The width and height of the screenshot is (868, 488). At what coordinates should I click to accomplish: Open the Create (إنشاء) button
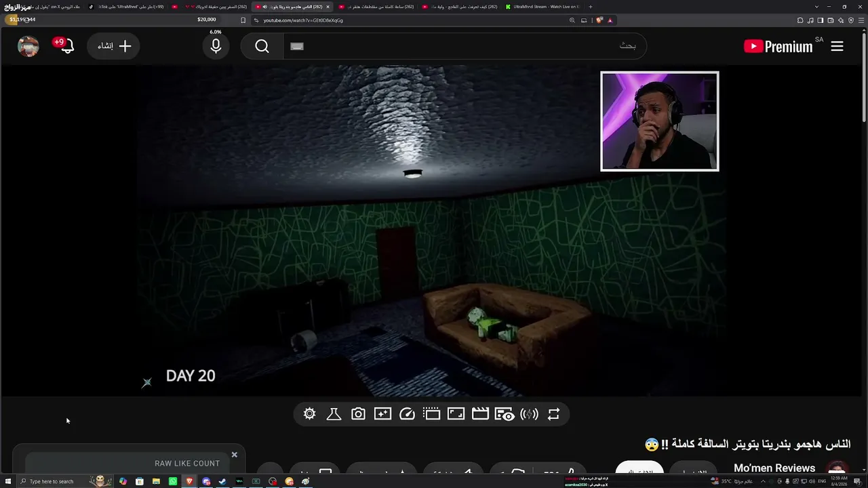tap(113, 46)
